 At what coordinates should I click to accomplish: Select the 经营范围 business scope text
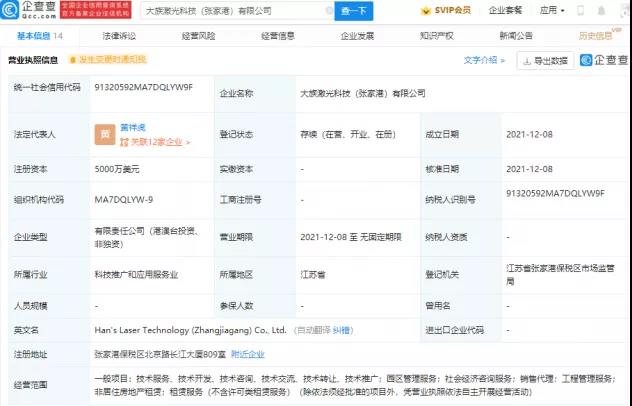[355, 385]
